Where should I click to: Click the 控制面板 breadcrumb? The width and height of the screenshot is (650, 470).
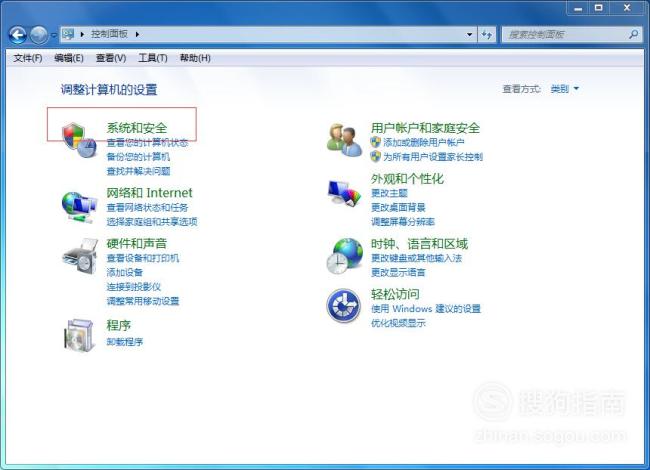[x=109, y=34]
